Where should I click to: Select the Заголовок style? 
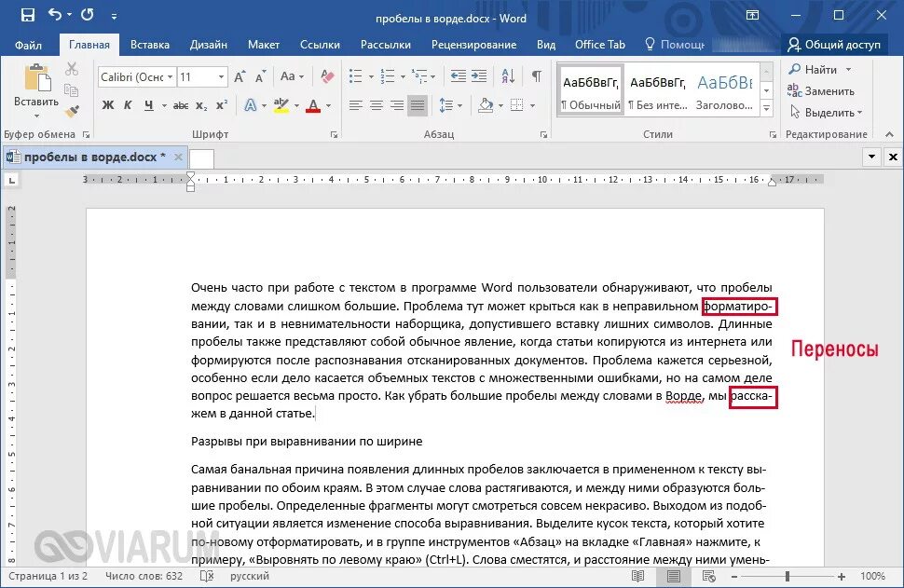725,91
